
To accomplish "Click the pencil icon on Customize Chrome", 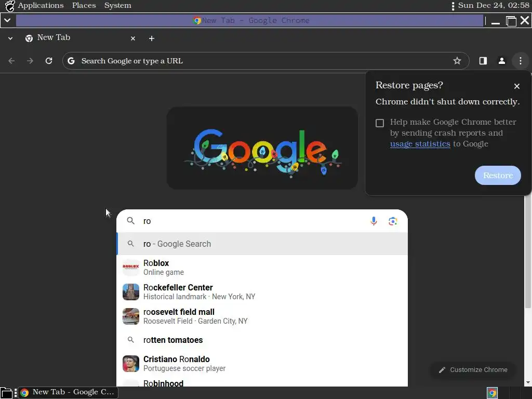I will [442, 370].
